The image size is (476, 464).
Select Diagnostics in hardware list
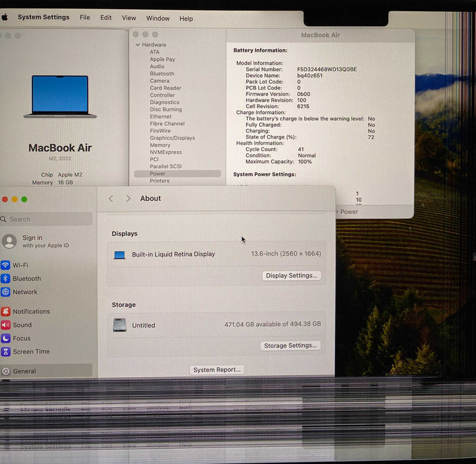(164, 102)
